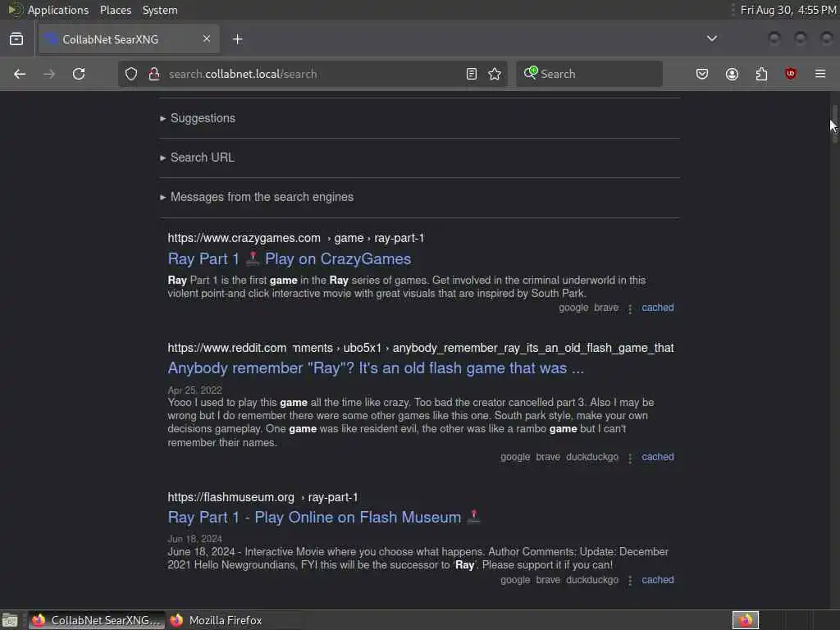Viewport: 840px width, 630px height.
Task: Open the System menu
Action: tap(160, 10)
